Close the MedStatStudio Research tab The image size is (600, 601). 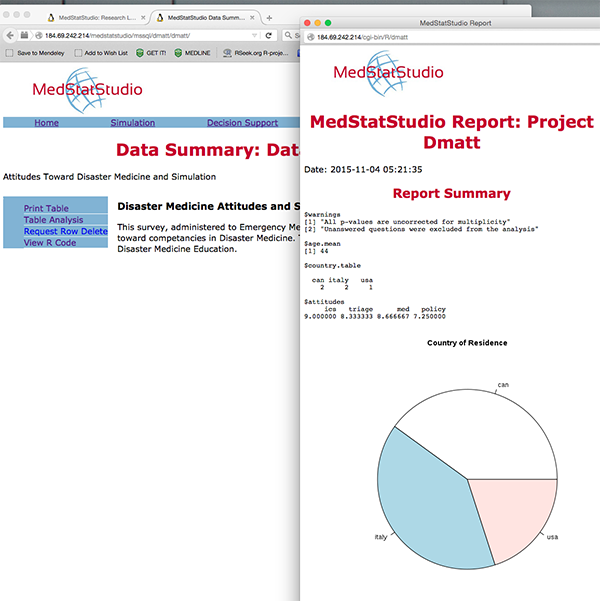pos(143,18)
